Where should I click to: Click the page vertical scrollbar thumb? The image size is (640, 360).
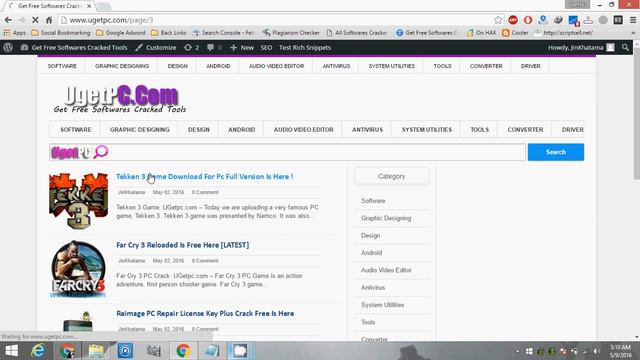point(636,114)
